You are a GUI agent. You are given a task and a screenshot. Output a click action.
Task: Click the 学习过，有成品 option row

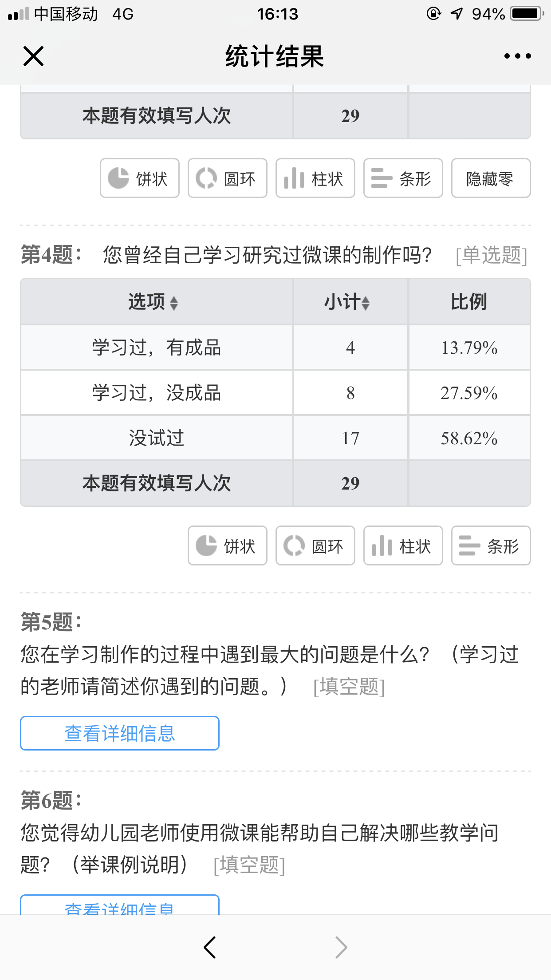(275, 348)
